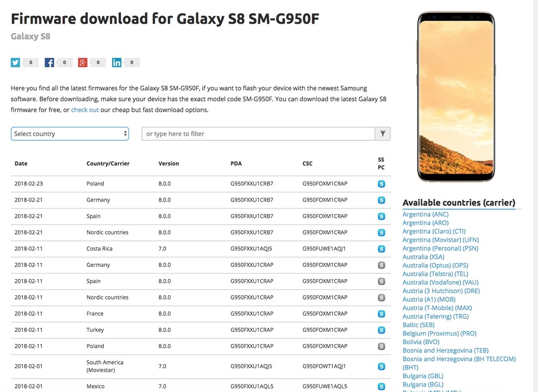Click the 'Available countries (carrier)' heading
The image size is (538, 392).
click(x=459, y=203)
